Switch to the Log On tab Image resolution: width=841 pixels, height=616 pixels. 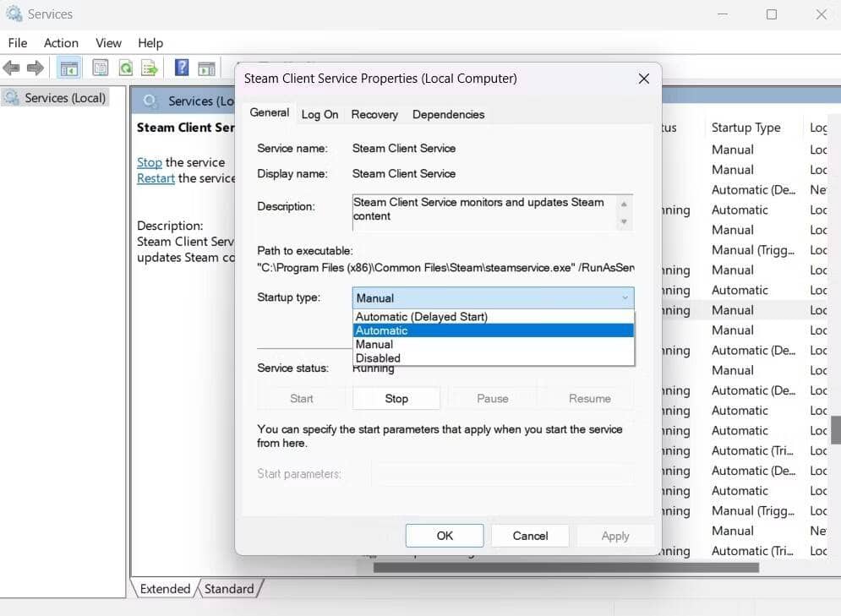pos(319,114)
